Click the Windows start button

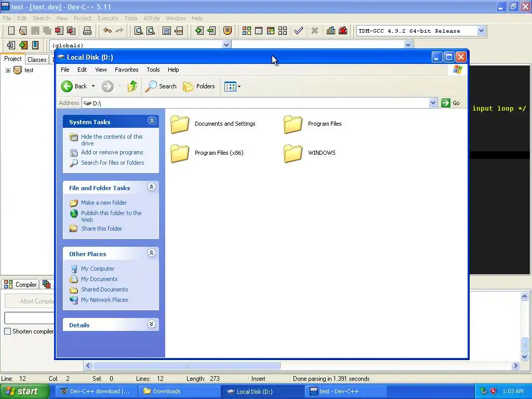pyautogui.click(x=24, y=391)
